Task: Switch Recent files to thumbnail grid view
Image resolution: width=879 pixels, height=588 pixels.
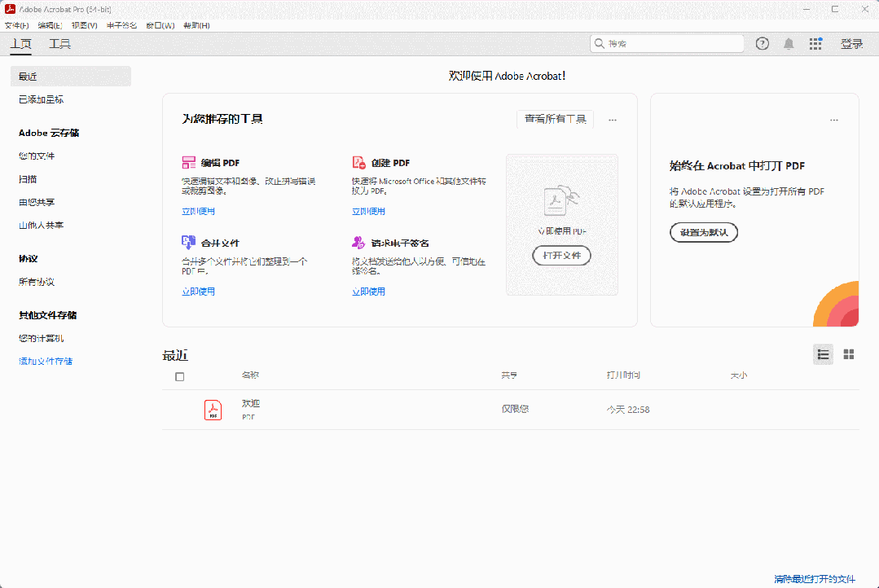Action: pyautogui.click(x=849, y=354)
